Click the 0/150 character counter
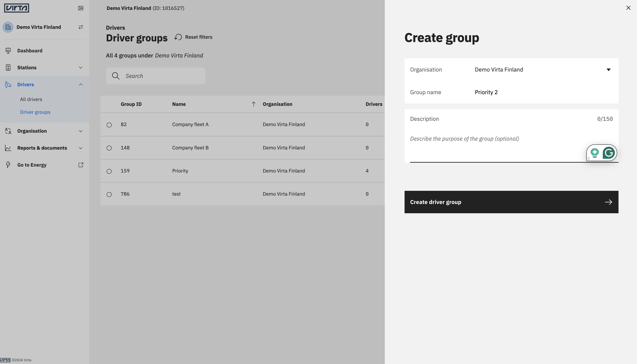 605,119
